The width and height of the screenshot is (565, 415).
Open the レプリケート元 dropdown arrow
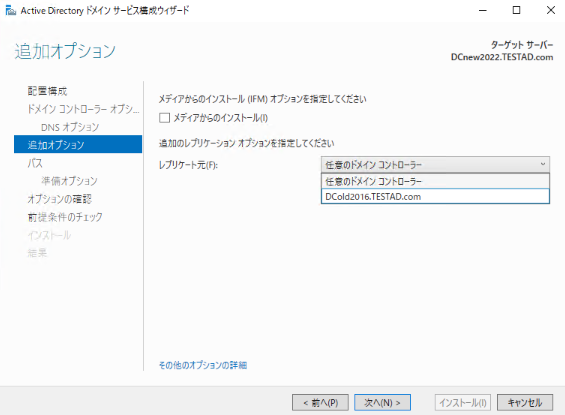542,165
